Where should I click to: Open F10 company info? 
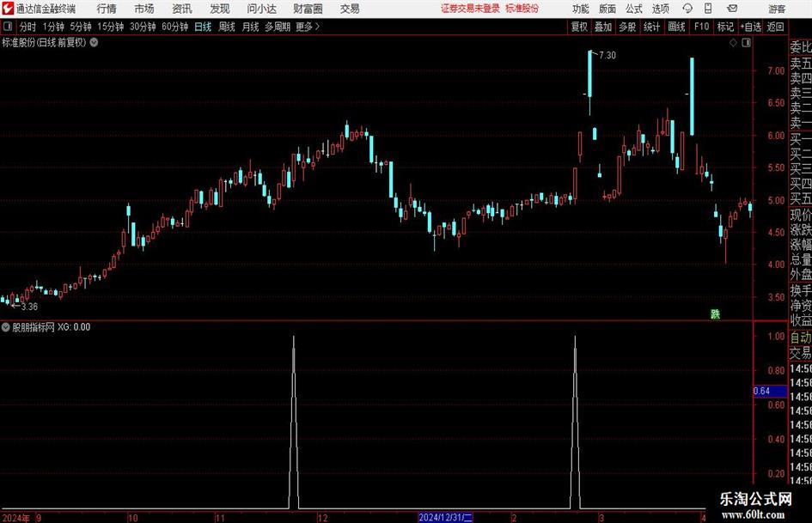(x=702, y=27)
